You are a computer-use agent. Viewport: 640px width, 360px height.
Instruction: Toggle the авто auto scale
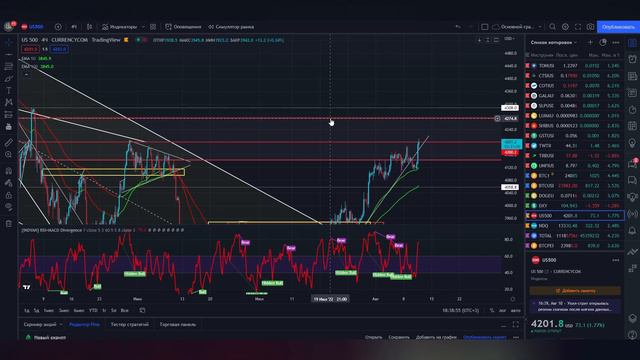(x=516, y=311)
